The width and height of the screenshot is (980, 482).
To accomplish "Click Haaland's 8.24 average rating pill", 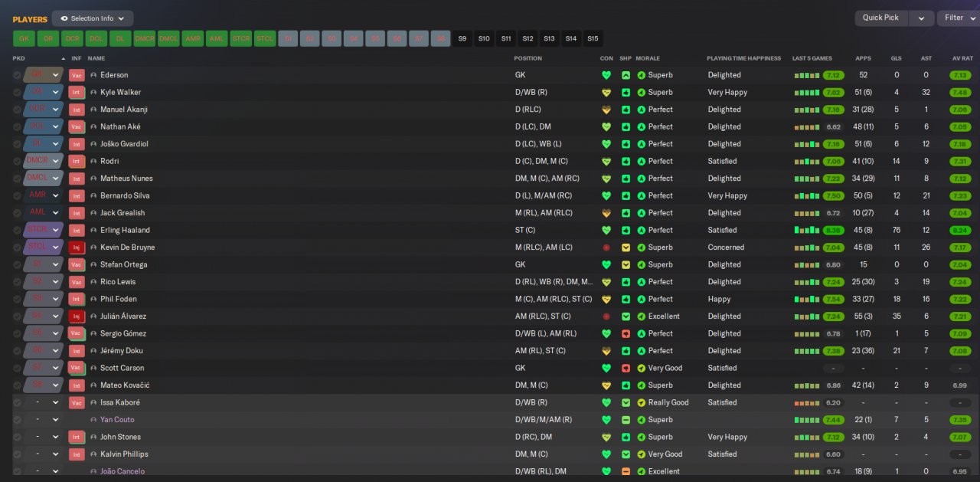I will pyautogui.click(x=960, y=230).
